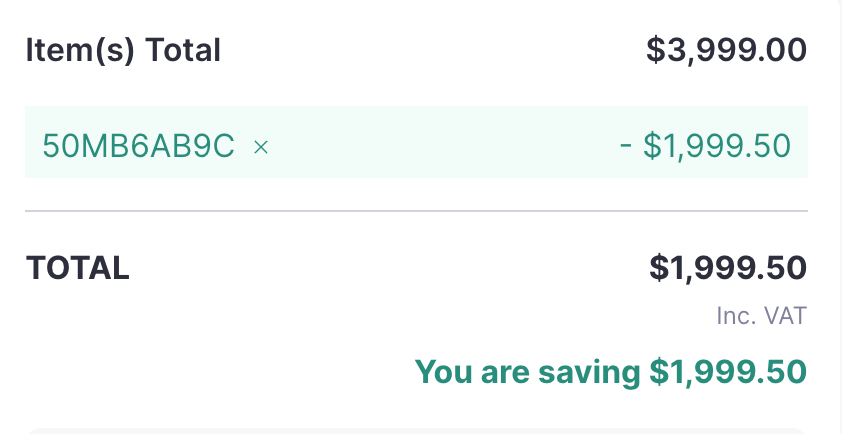Click the green bold savings amount at bottom
Screen dimensions: 842x434
pyautogui.click(x=728, y=371)
